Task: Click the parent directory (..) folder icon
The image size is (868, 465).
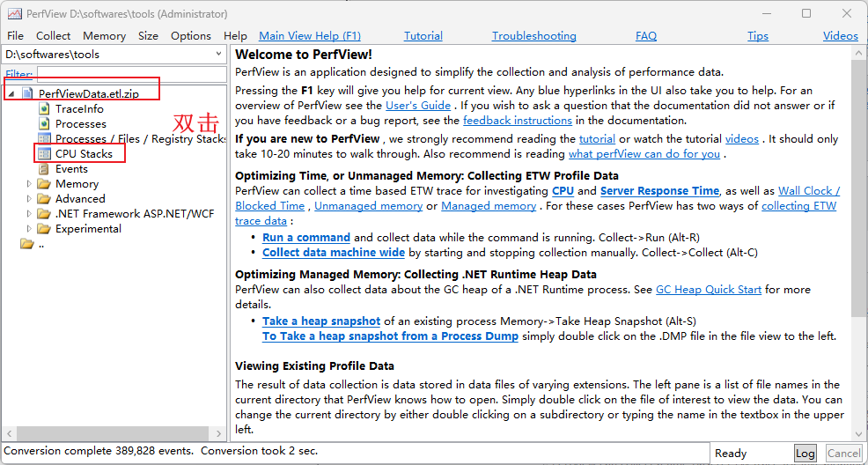Action: click(x=26, y=244)
